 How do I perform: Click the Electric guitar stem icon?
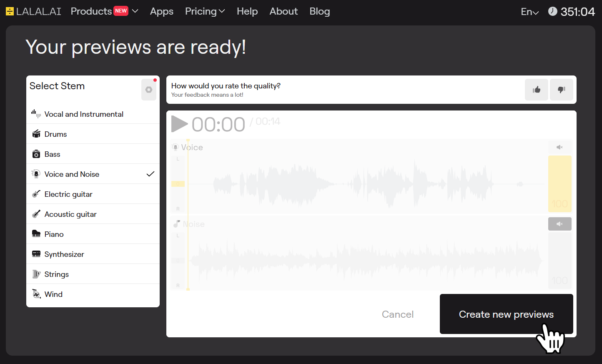click(x=36, y=194)
